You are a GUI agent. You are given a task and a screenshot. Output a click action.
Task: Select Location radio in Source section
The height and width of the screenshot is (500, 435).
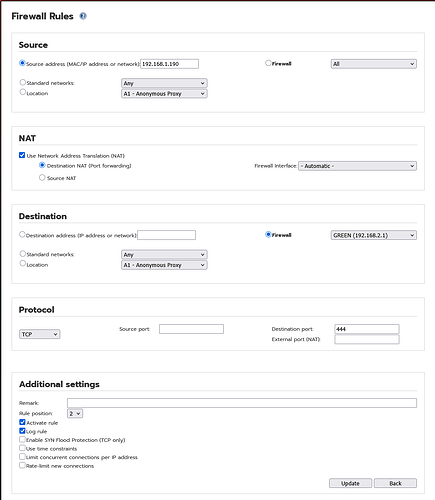[22, 92]
